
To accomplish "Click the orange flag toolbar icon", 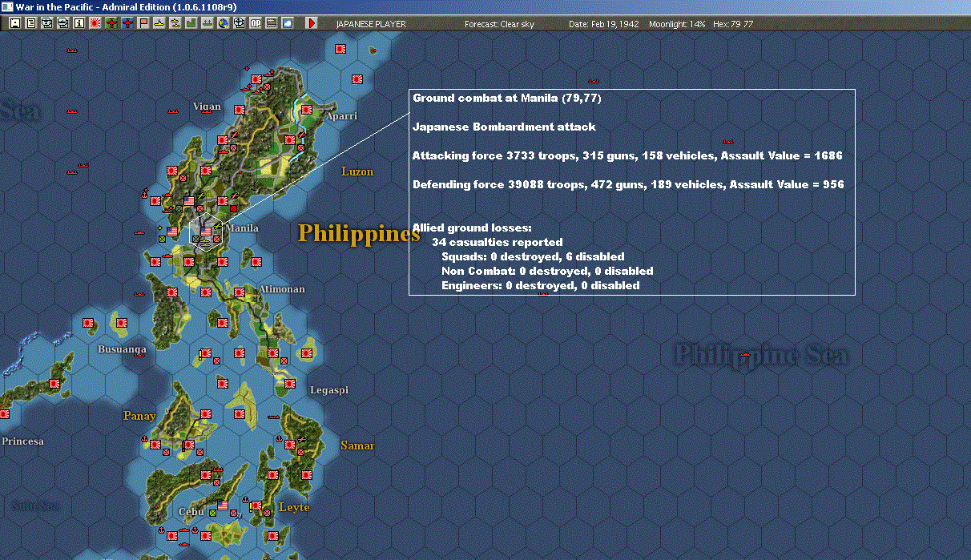I will tap(143, 23).
